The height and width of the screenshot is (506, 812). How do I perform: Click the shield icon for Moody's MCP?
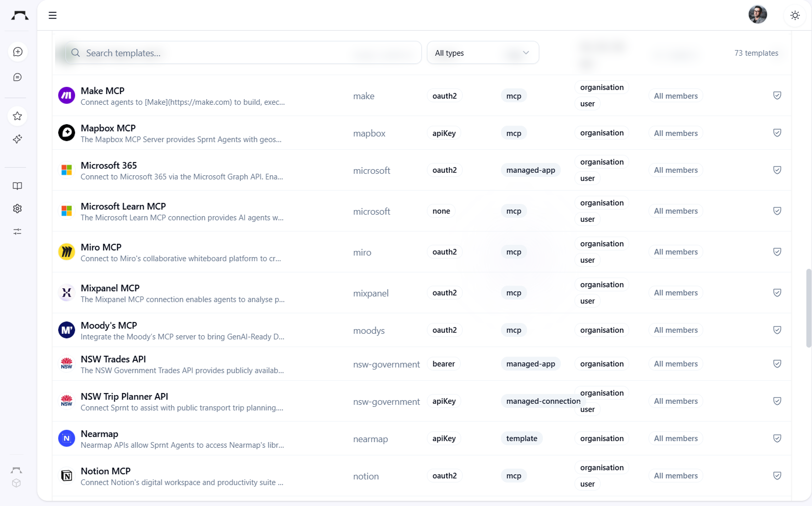777,330
